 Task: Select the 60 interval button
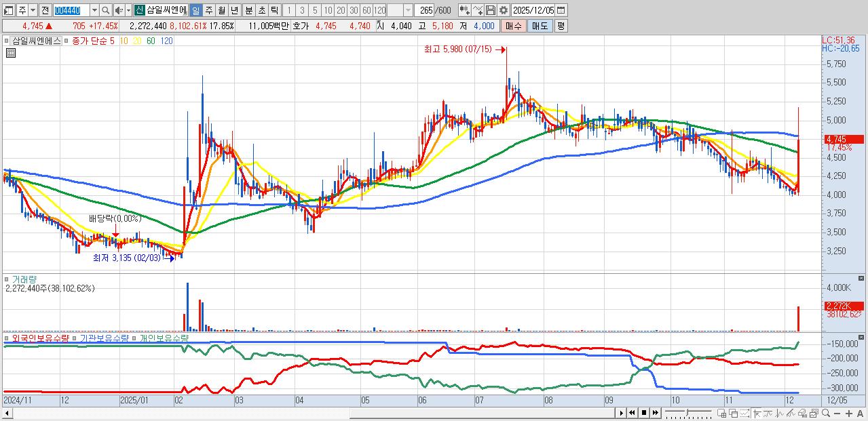366,10
